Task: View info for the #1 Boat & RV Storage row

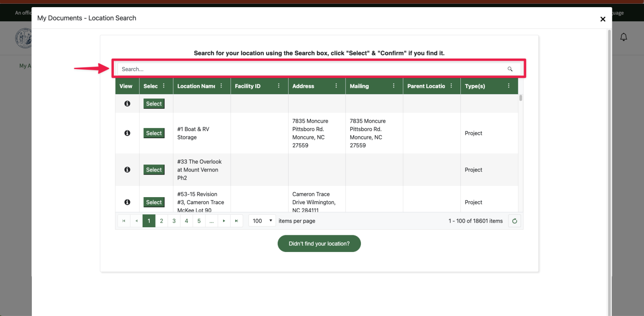Action: point(127,133)
